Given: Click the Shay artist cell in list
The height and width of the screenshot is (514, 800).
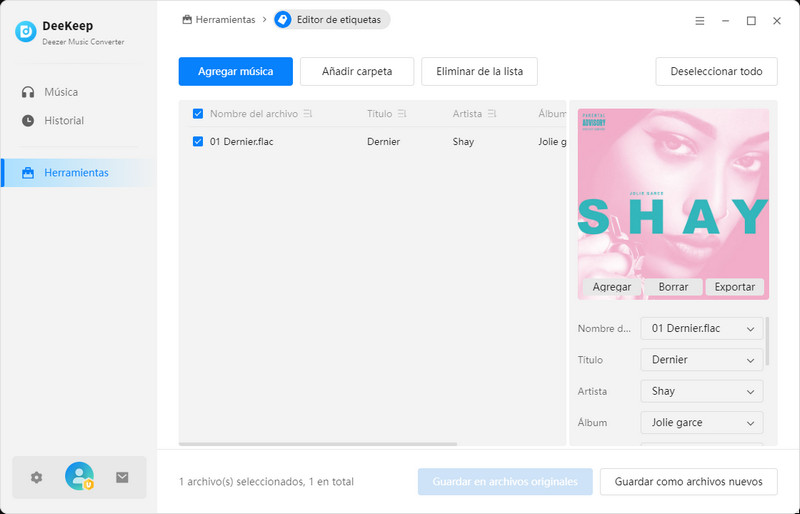Looking at the screenshot, I should click(463, 141).
